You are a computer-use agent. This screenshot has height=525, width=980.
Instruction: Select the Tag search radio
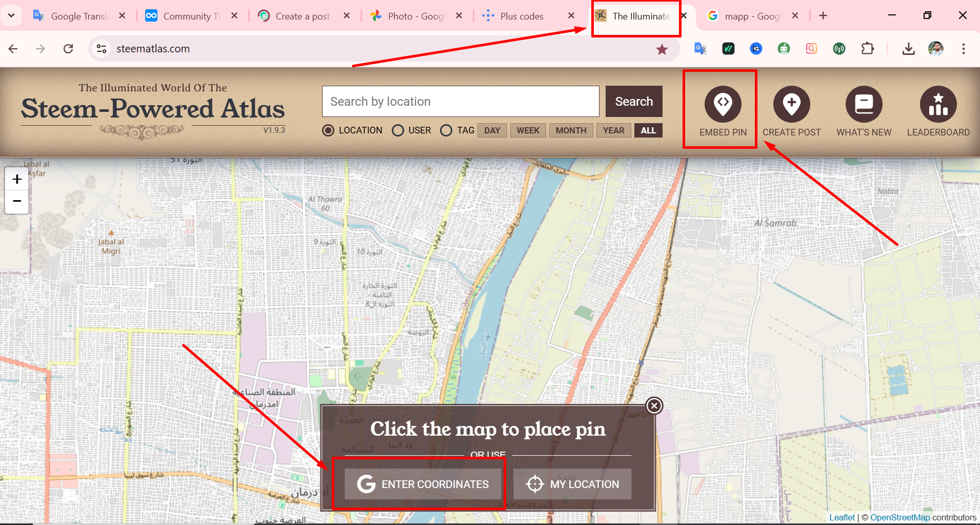(446, 130)
